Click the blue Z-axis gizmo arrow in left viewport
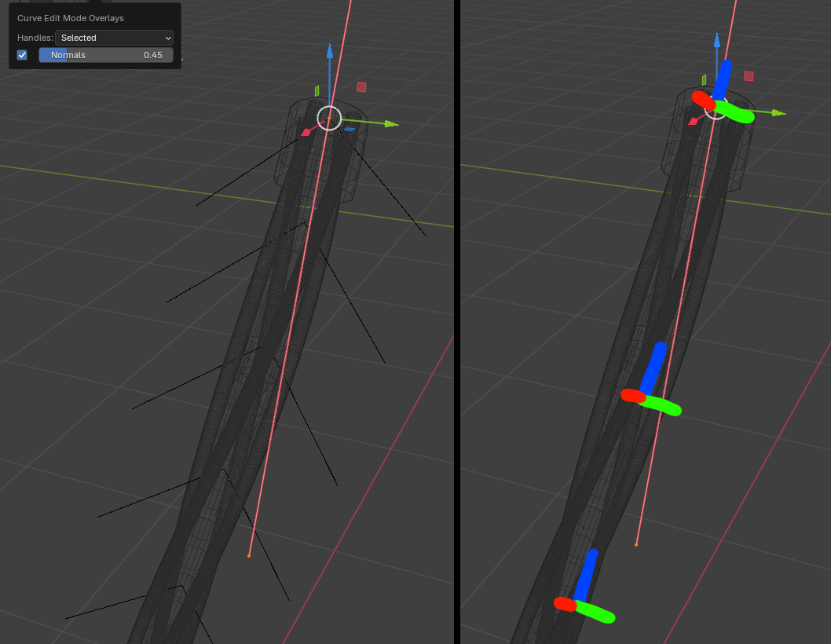This screenshot has height=644, width=831. [x=330, y=51]
